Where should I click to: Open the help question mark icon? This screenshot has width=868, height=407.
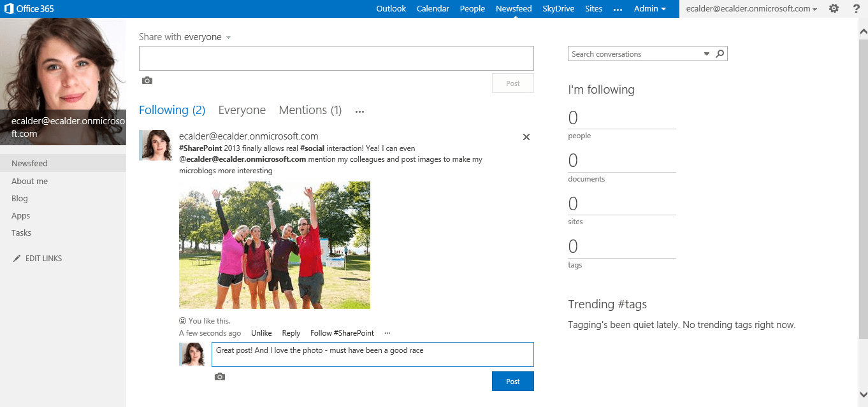pyautogui.click(x=857, y=8)
